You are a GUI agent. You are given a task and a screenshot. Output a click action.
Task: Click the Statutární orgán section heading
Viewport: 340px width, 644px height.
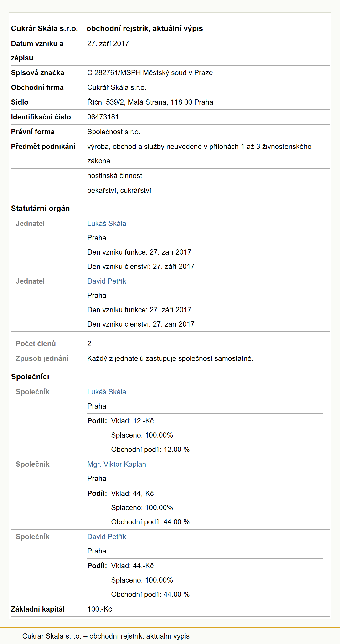(40, 209)
